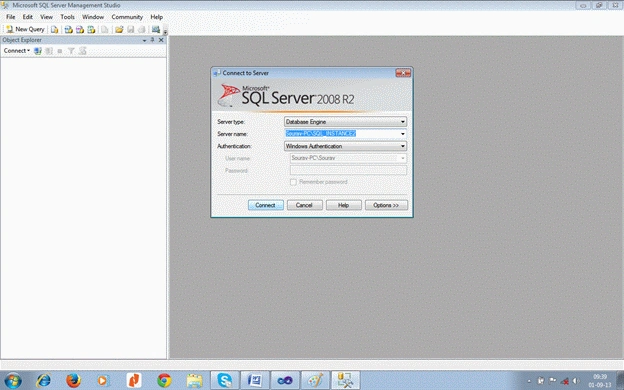Click the network tray icon
Screen dimensions: 624x390
click(564, 381)
